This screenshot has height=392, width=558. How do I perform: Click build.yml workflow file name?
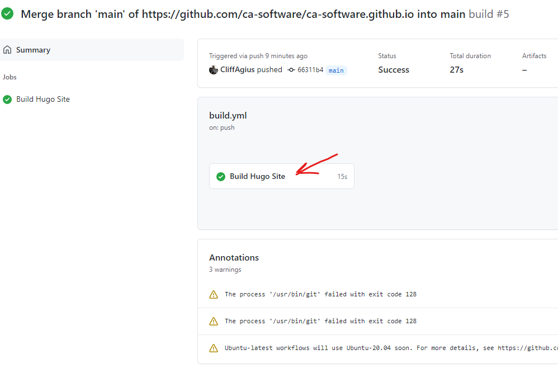(228, 116)
